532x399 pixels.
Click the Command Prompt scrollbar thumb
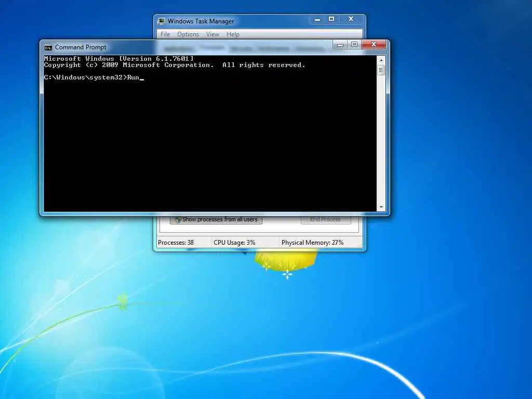coord(381,71)
